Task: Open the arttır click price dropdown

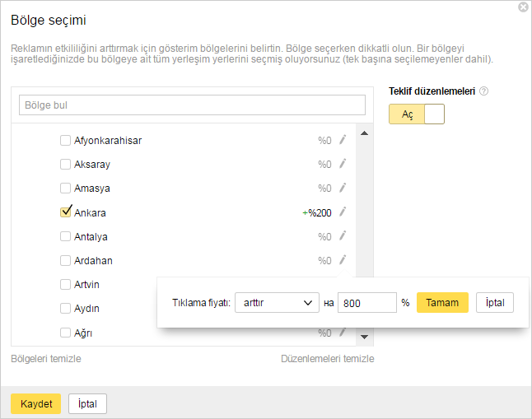Action: click(277, 303)
